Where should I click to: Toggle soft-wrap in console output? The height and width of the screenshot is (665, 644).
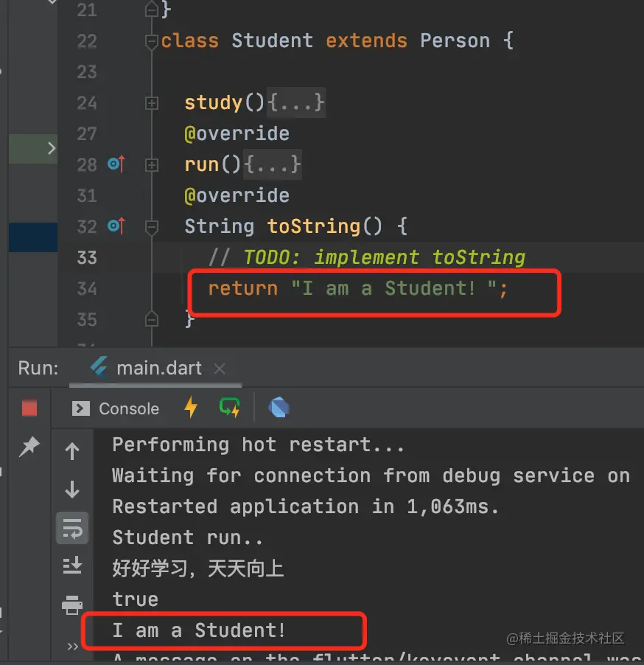[x=72, y=528]
